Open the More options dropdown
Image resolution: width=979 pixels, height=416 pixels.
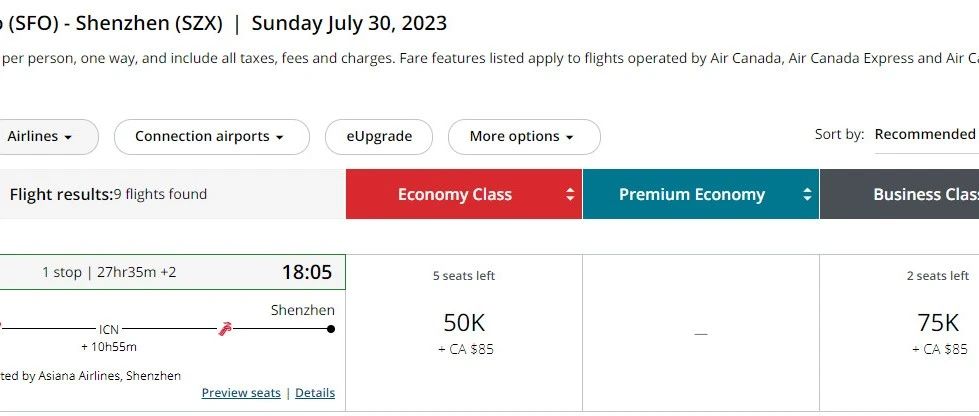(x=524, y=137)
